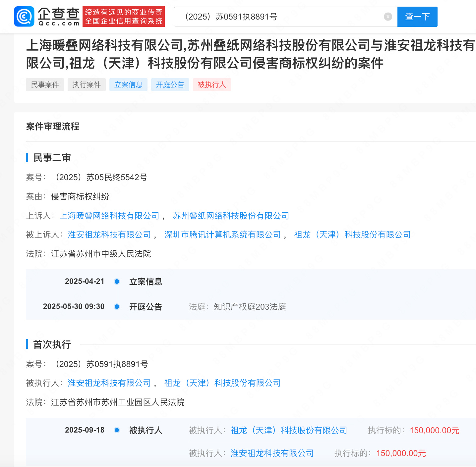Image resolution: width=476 pixels, height=467 pixels.
Task: Click the 2025-04-21 立案信息 timeline dot
Action: point(117,282)
